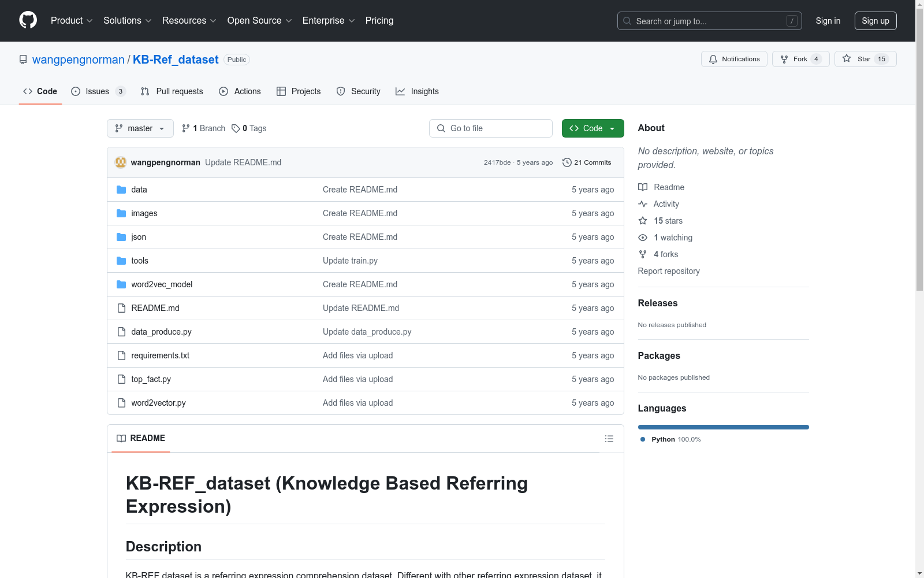Open the Update README.md latest commit message

243,162
